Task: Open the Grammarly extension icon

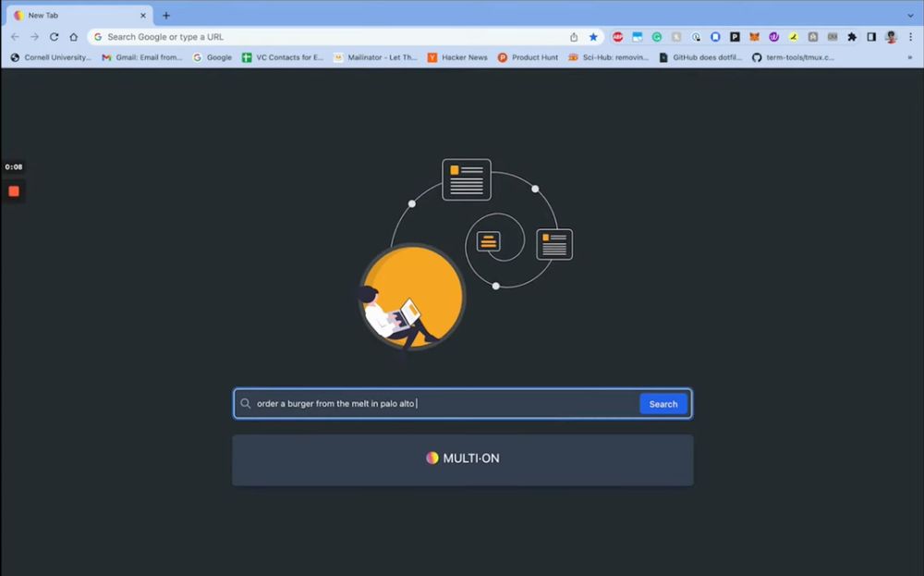Action: click(656, 37)
